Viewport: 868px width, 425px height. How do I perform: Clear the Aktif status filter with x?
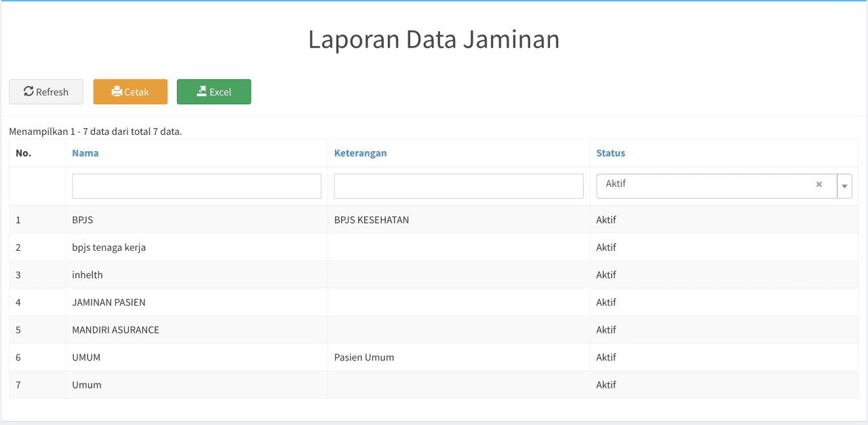coord(819,184)
